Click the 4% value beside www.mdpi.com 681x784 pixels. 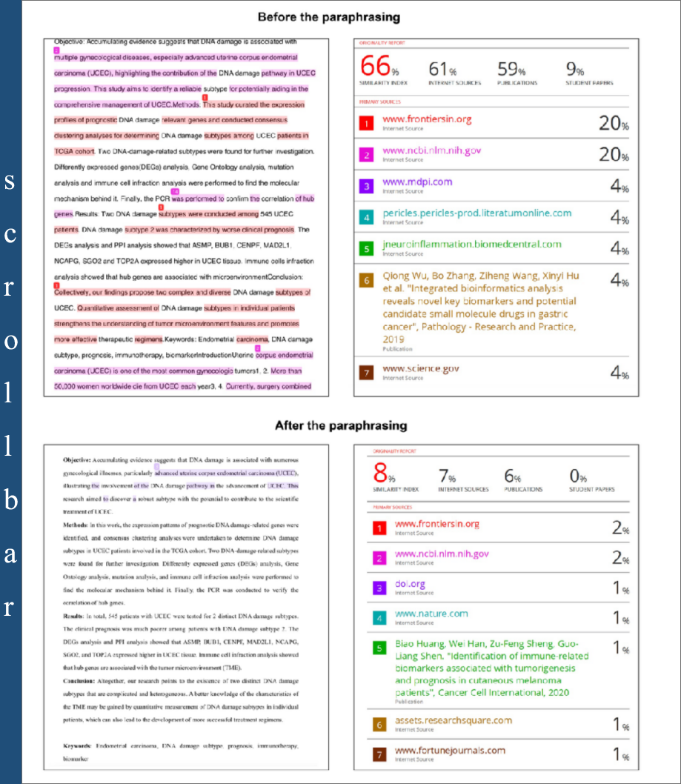coord(619,186)
